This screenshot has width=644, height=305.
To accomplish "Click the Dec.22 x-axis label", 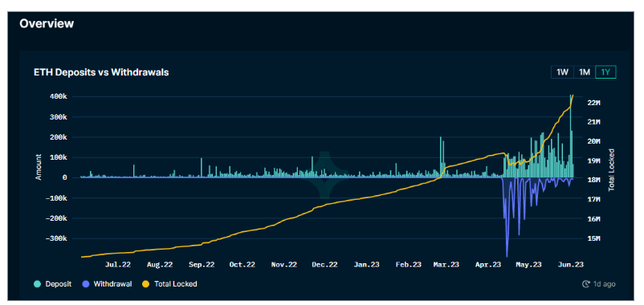I will click(x=325, y=265).
